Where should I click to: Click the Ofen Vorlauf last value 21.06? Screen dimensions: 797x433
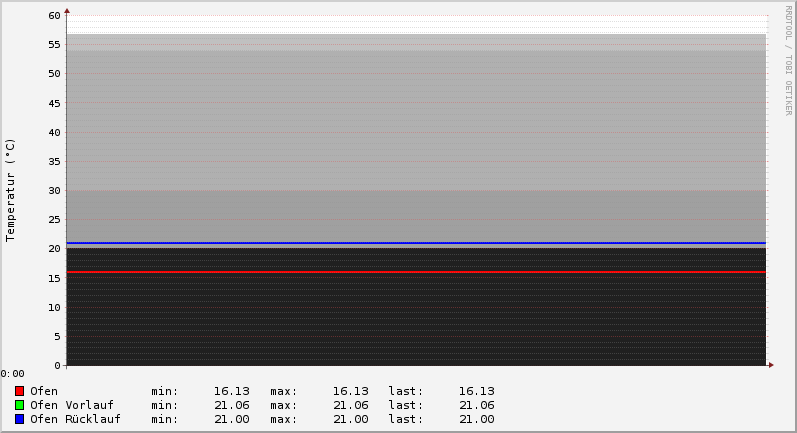(476, 405)
